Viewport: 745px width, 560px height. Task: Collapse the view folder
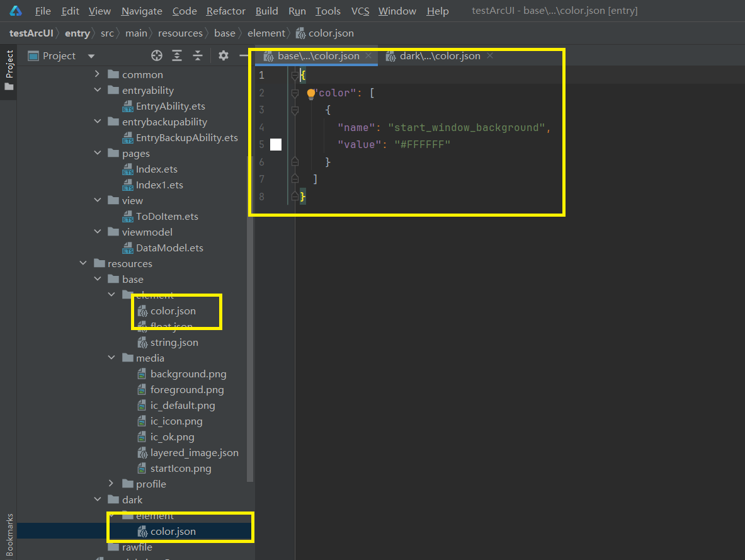[x=98, y=200]
